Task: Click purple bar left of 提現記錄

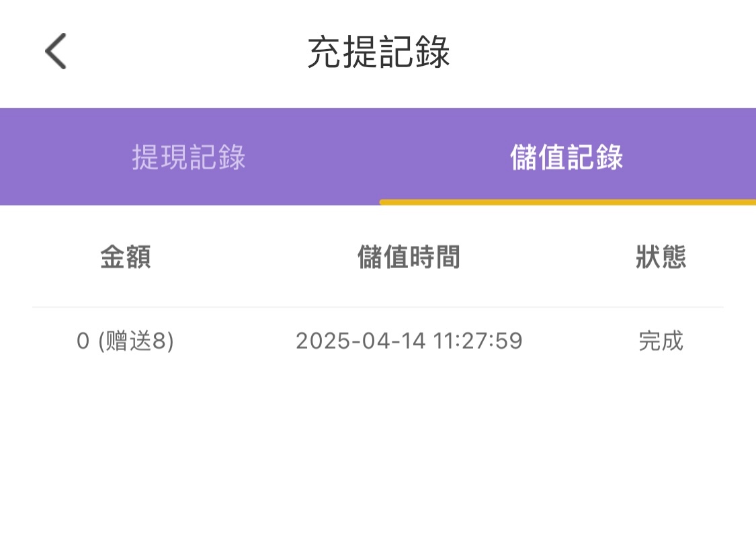Action: pos(60,157)
